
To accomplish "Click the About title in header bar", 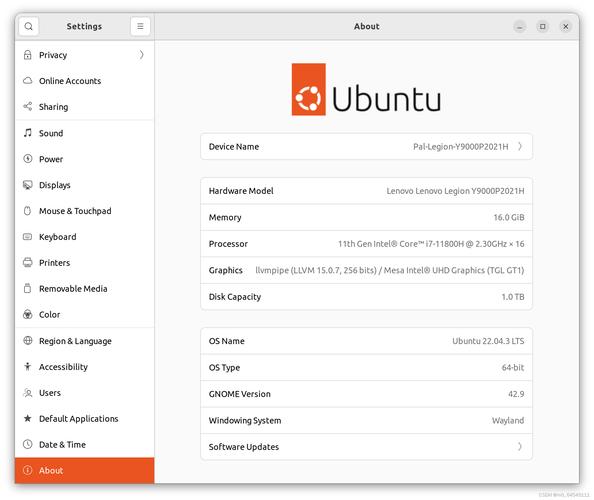I will tap(367, 26).
